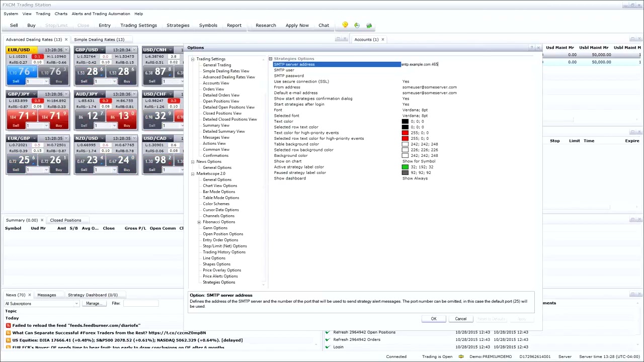The height and width of the screenshot is (362, 644).
Task: Click the RSS icon beside the Forex Traders headline
Action: tap(8, 333)
